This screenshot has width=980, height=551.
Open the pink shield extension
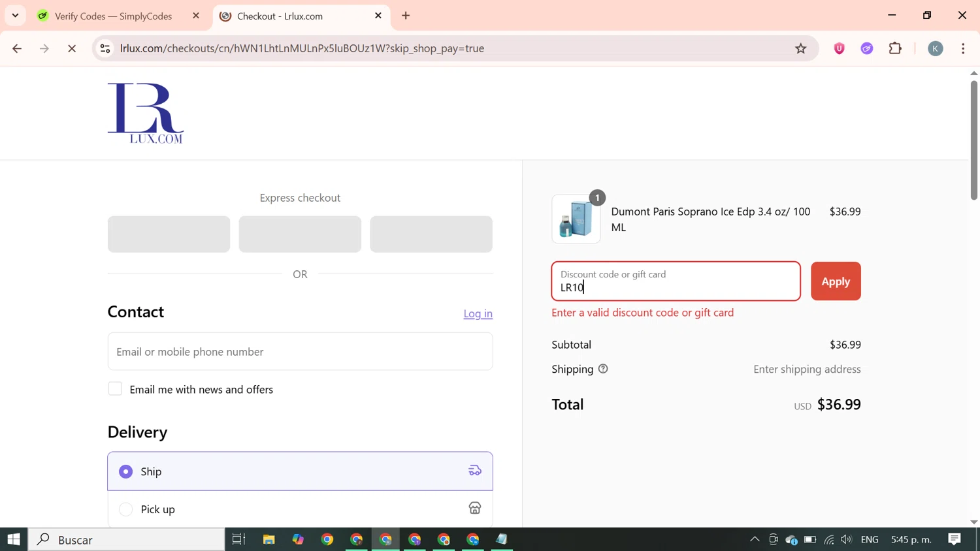coord(840,48)
